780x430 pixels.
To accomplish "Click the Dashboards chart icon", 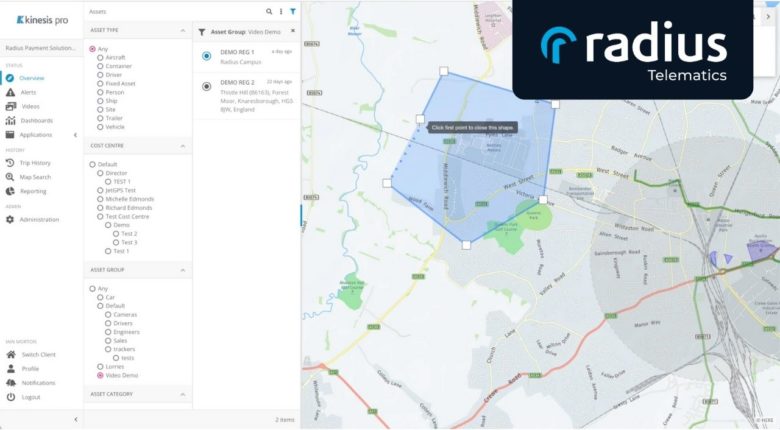I will click(10, 120).
